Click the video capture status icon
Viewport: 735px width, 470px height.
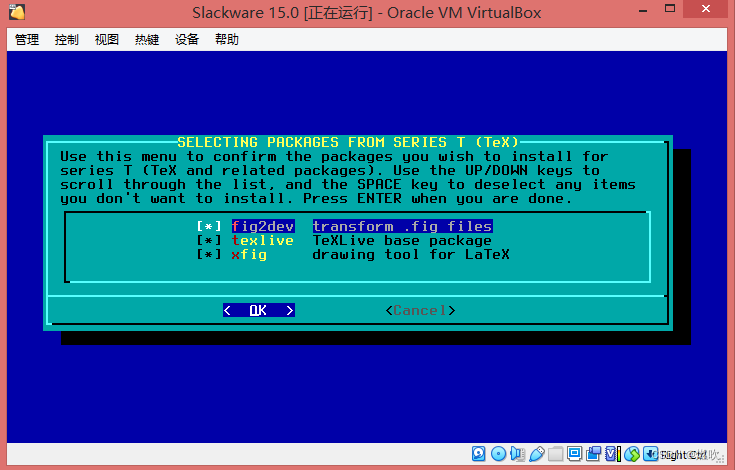(x=593, y=454)
